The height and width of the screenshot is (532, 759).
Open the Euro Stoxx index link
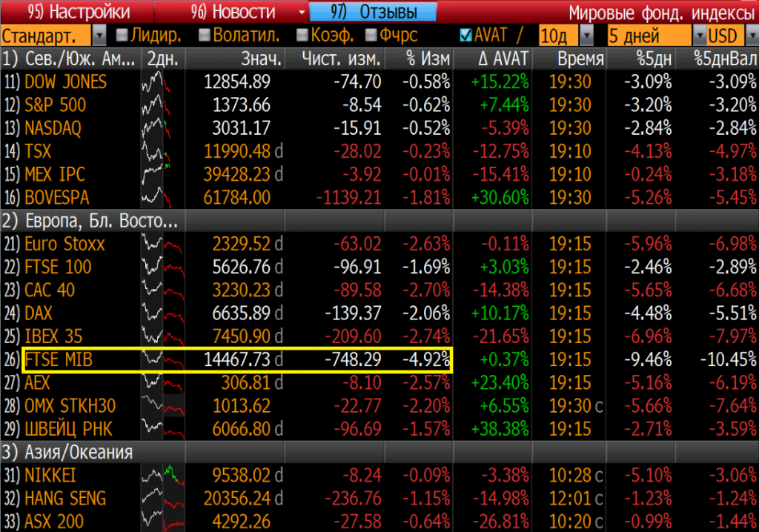point(64,244)
